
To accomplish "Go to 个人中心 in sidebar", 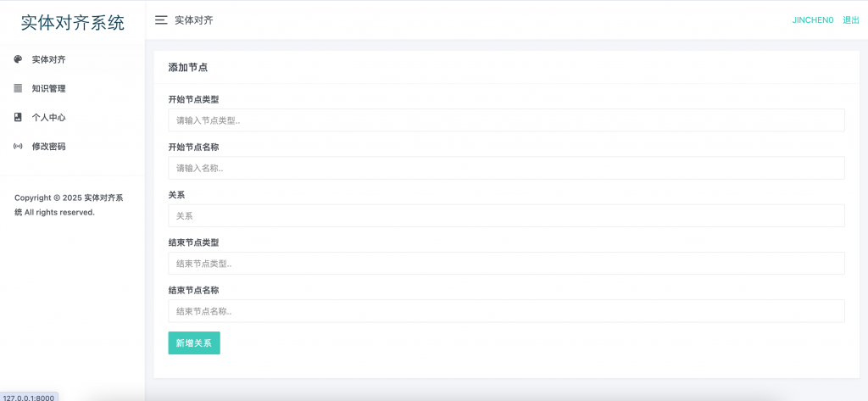I will click(x=73, y=118).
